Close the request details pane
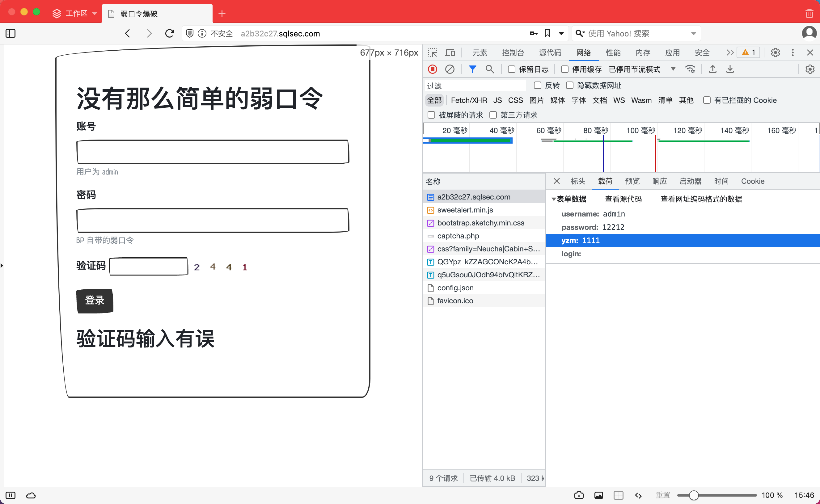The height and width of the screenshot is (504, 820). tap(556, 181)
